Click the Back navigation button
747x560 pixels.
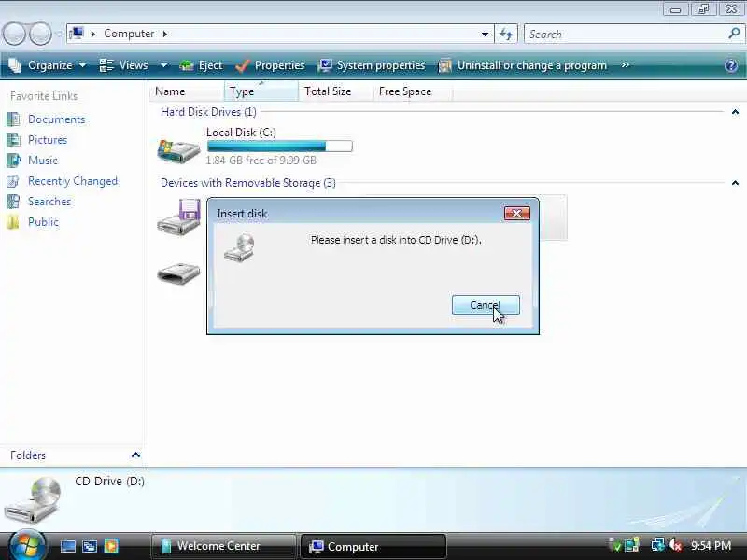(x=14, y=34)
